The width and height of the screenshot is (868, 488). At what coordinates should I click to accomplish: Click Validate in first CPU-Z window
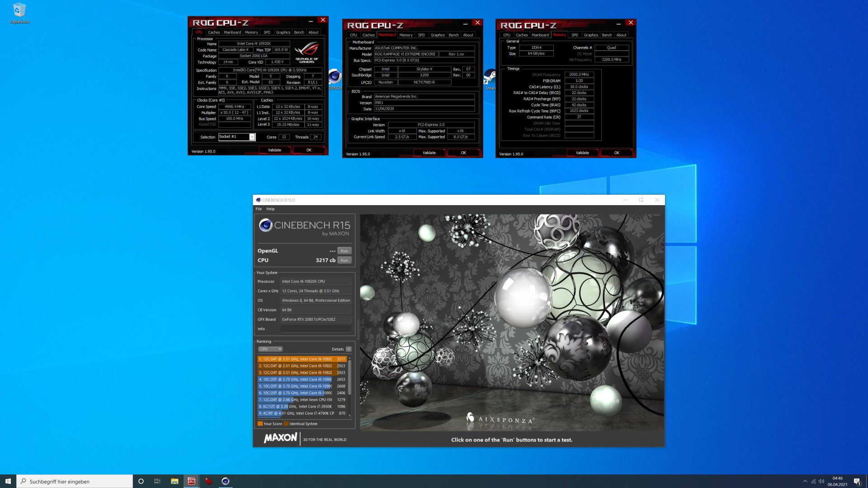[274, 150]
